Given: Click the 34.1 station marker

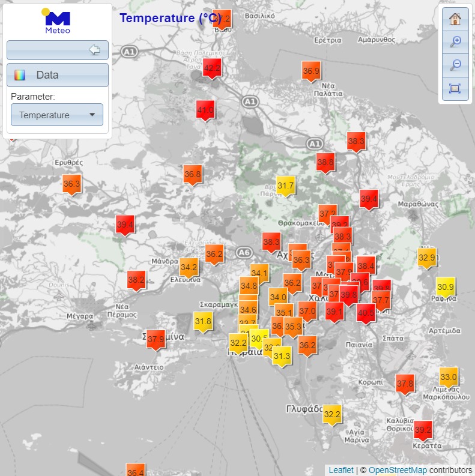Looking at the screenshot, I should click(x=259, y=274).
